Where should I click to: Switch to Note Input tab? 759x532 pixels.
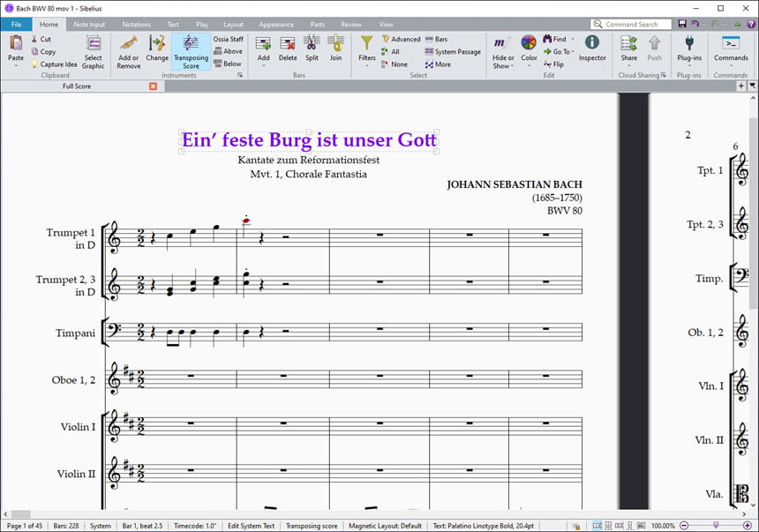tap(89, 24)
